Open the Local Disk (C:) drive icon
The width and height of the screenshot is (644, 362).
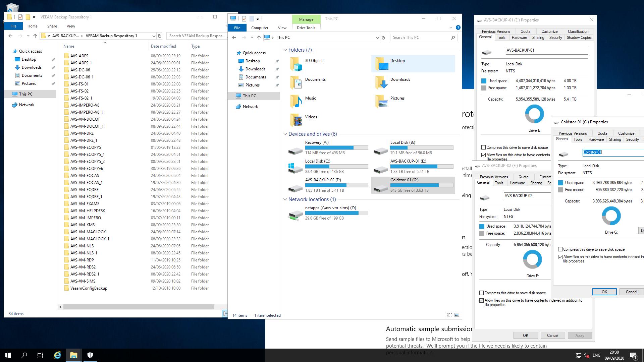pyautogui.click(x=295, y=167)
